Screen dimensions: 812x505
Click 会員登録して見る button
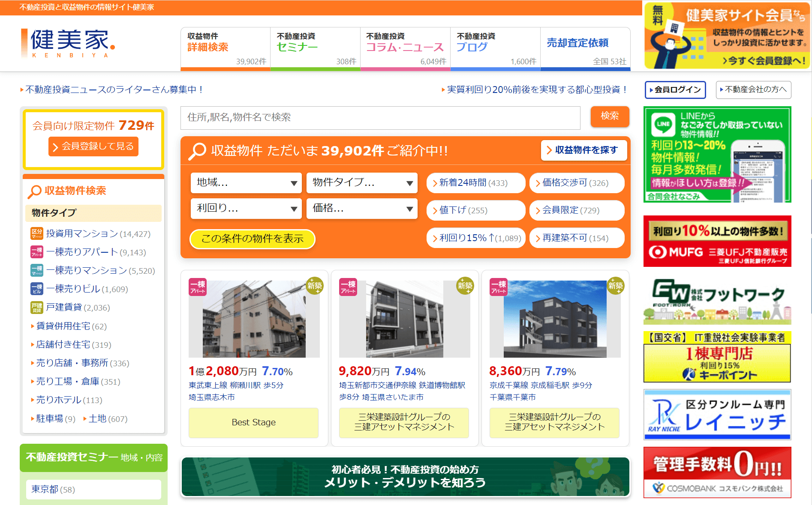pyautogui.click(x=93, y=146)
